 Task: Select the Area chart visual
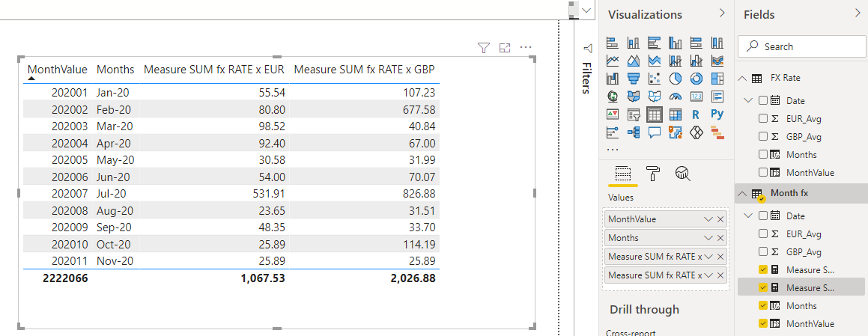tap(634, 60)
